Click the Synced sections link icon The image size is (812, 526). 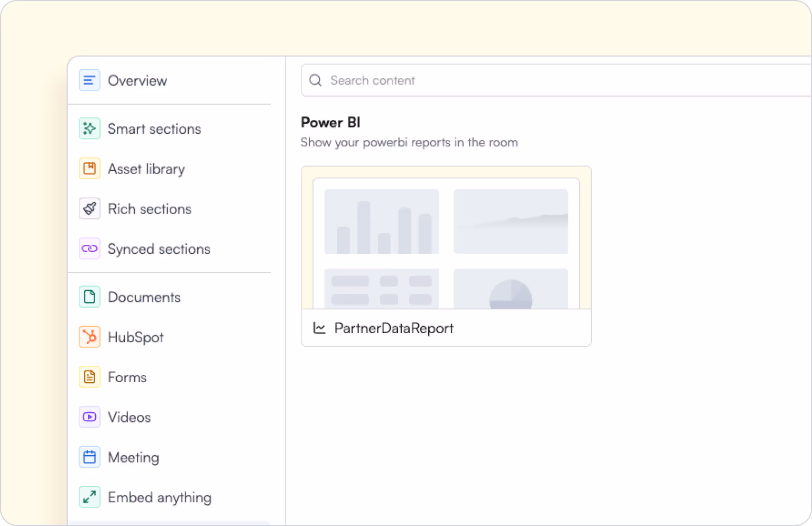tap(89, 248)
